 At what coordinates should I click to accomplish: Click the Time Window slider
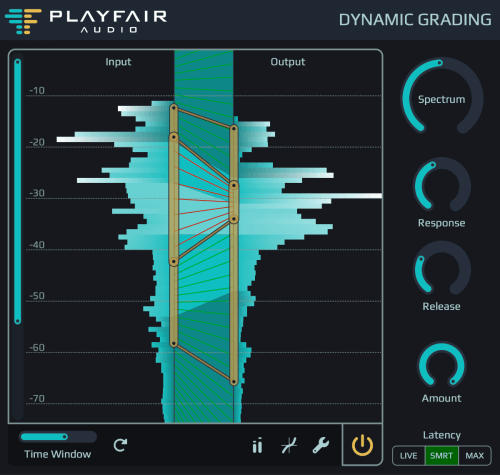click(x=58, y=437)
